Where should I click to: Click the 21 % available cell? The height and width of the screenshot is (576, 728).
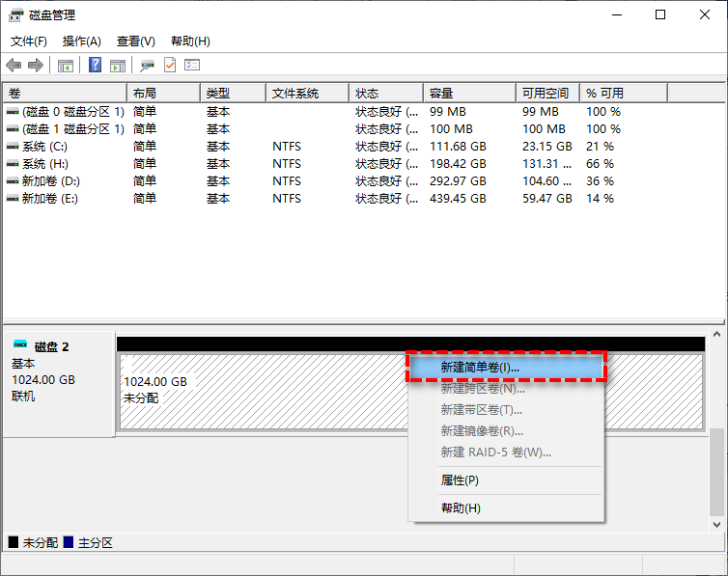[600, 147]
